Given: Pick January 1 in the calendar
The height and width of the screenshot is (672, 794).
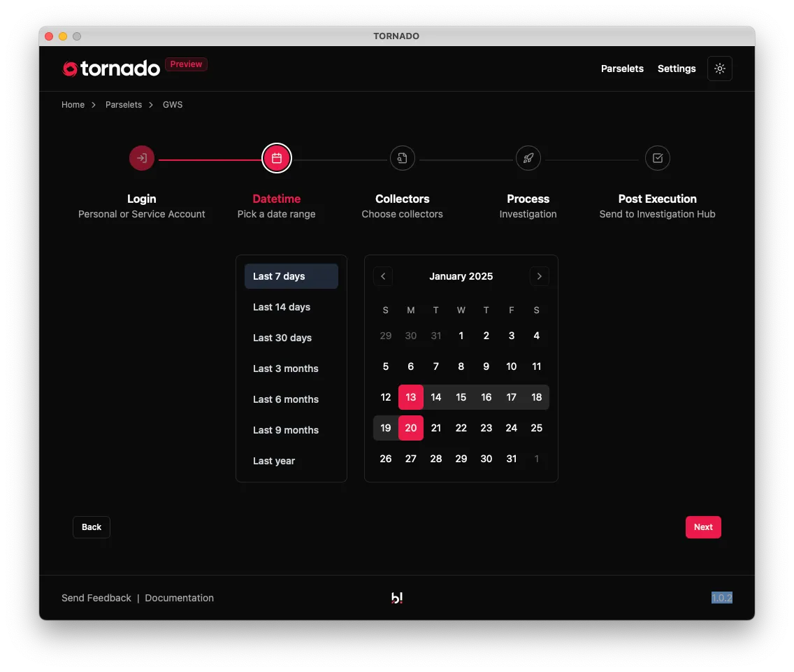Looking at the screenshot, I should pyautogui.click(x=461, y=336).
